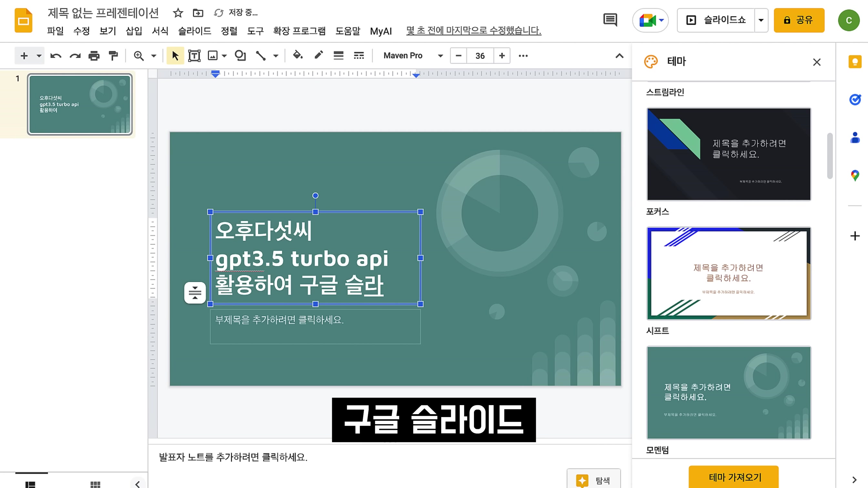The height and width of the screenshot is (488, 868).
Task: Collapse the filmstrip panel
Action: [138, 484]
